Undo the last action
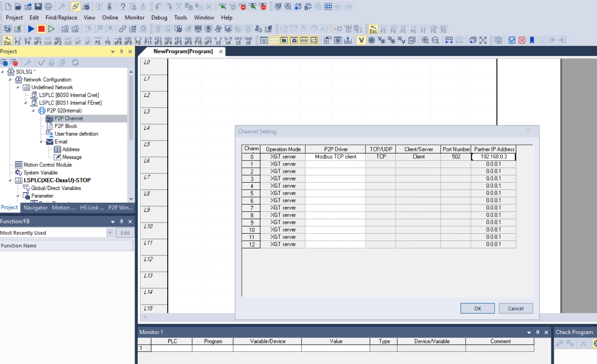Screen dimensions: 597x364 point(158,6)
